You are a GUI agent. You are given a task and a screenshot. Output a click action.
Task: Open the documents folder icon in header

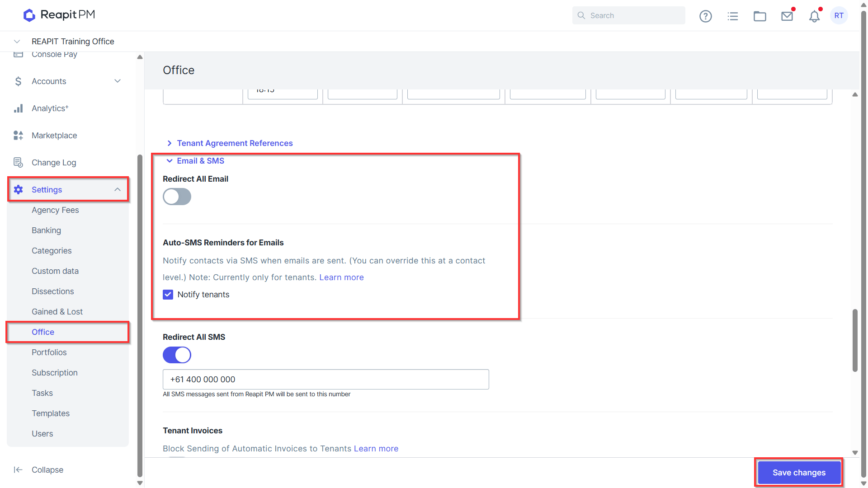click(x=759, y=16)
